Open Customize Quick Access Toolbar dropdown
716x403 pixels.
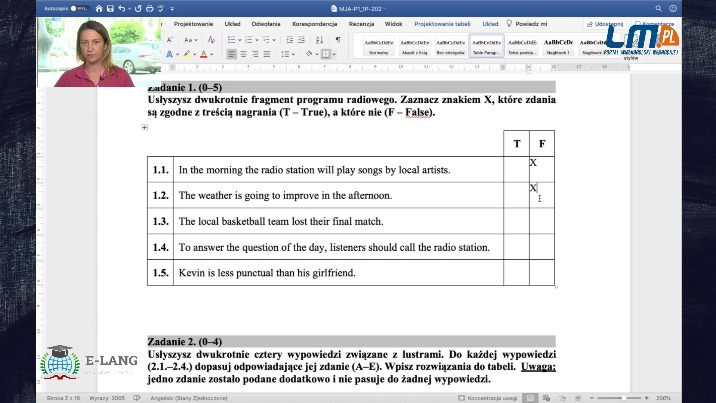tap(172, 9)
